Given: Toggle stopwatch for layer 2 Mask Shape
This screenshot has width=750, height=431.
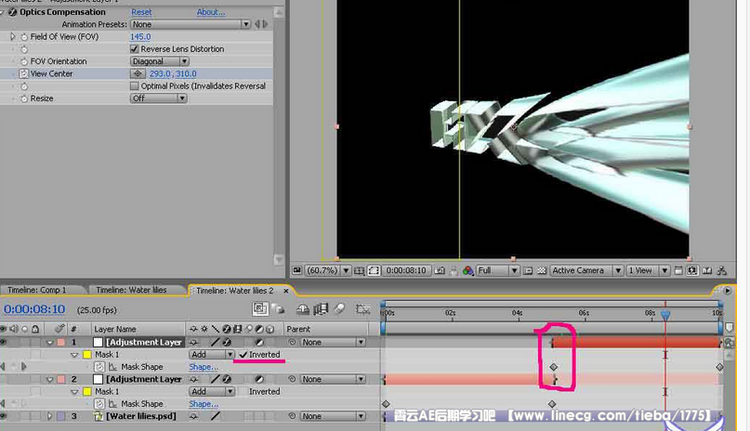Looking at the screenshot, I should click(x=99, y=404).
